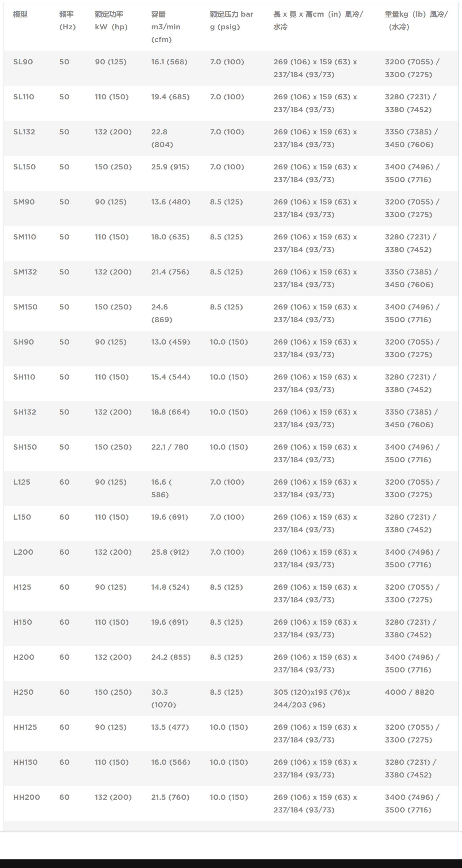Click the 模型 column header
Viewport: 462px width, 868px height.
pos(20,14)
